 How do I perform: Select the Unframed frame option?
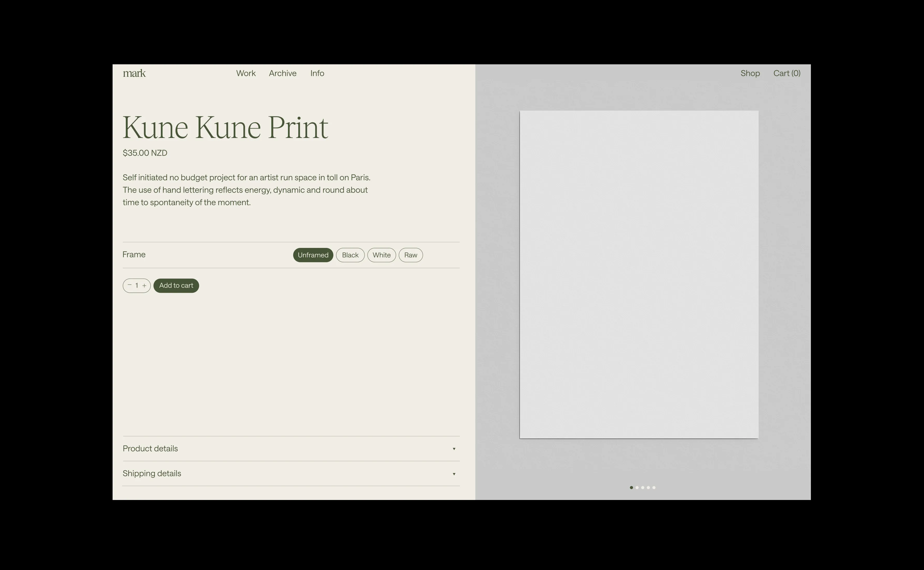(x=313, y=255)
